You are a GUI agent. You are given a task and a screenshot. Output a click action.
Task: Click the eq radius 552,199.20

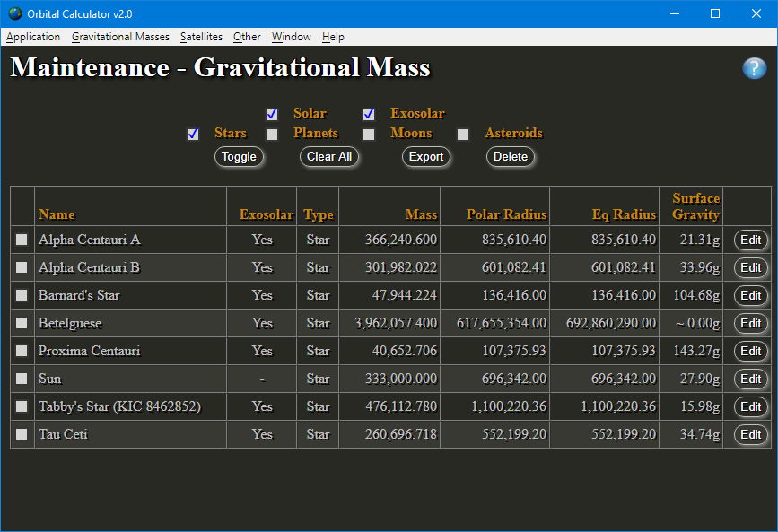pyautogui.click(x=624, y=435)
